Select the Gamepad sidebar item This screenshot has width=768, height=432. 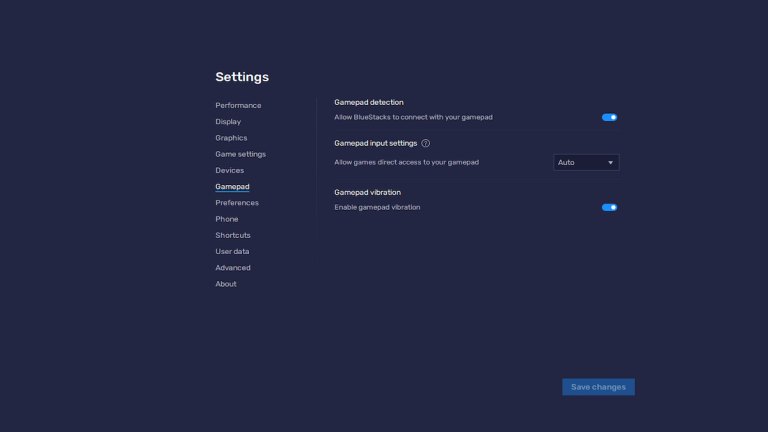[232, 187]
